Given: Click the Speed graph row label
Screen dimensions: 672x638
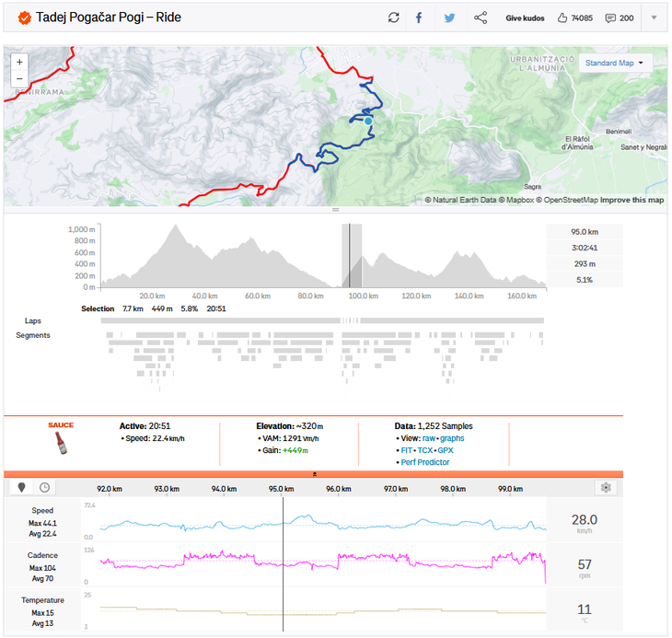Looking at the screenshot, I should [x=42, y=510].
